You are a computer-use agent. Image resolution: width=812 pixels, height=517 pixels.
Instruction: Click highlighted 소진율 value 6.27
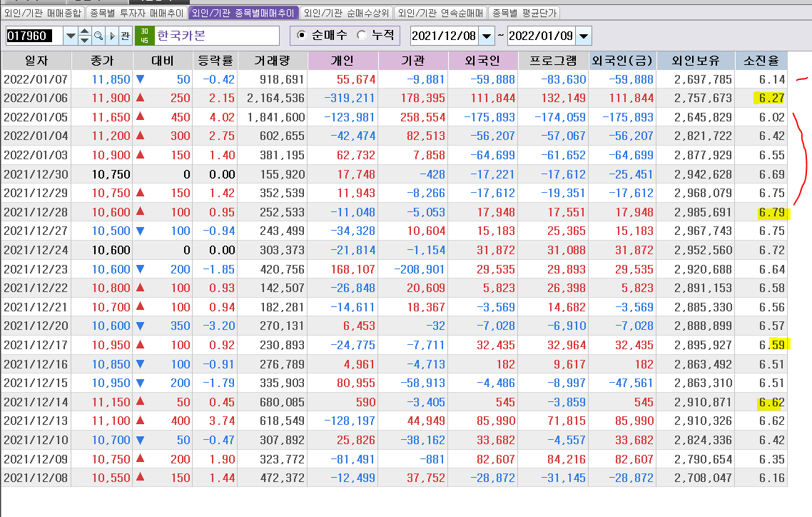click(x=771, y=98)
